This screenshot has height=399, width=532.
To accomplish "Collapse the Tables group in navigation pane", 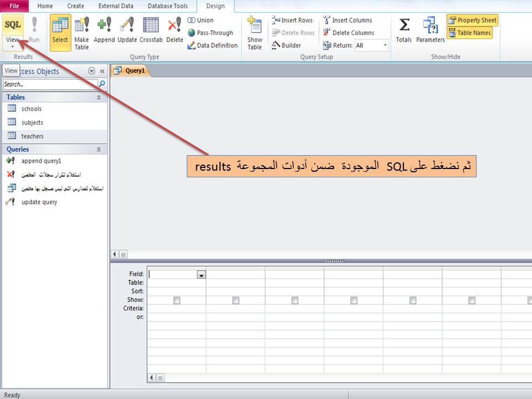I will [x=99, y=97].
